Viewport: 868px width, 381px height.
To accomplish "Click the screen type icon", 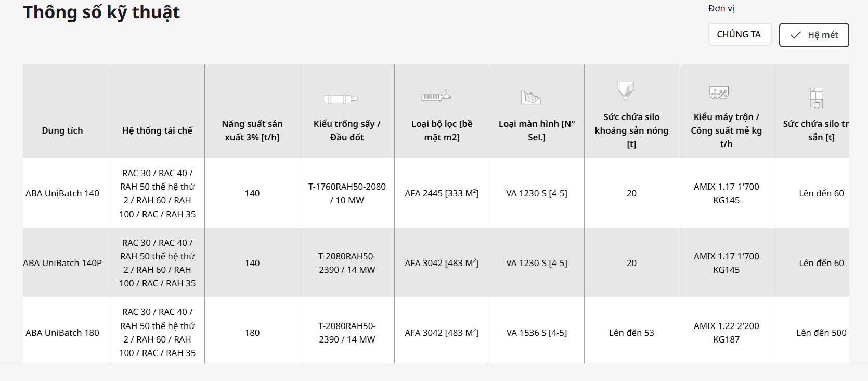I will coord(530,97).
